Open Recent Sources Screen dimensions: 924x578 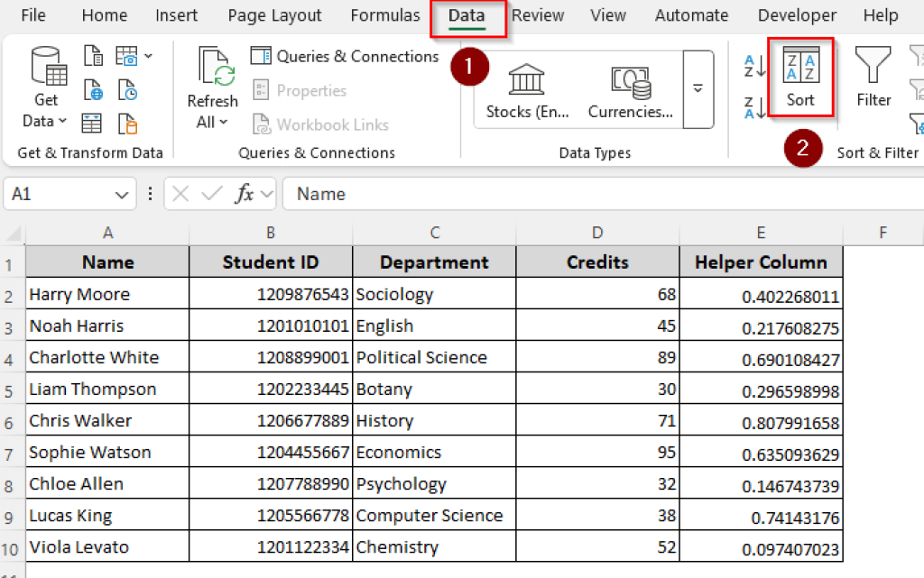pyautogui.click(x=127, y=89)
